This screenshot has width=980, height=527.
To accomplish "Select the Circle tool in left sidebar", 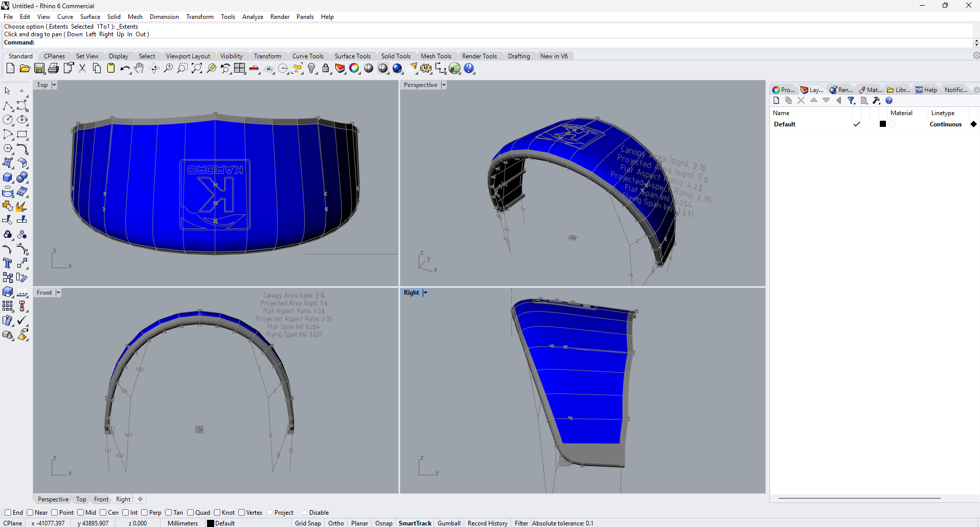I will click(8, 120).
